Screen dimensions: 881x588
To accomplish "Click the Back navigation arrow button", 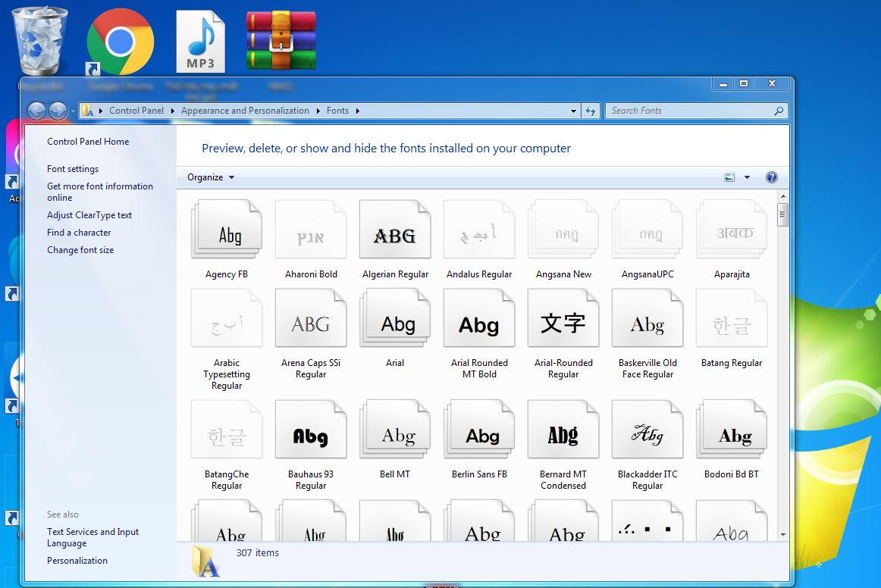I will [x=36, y=111].
